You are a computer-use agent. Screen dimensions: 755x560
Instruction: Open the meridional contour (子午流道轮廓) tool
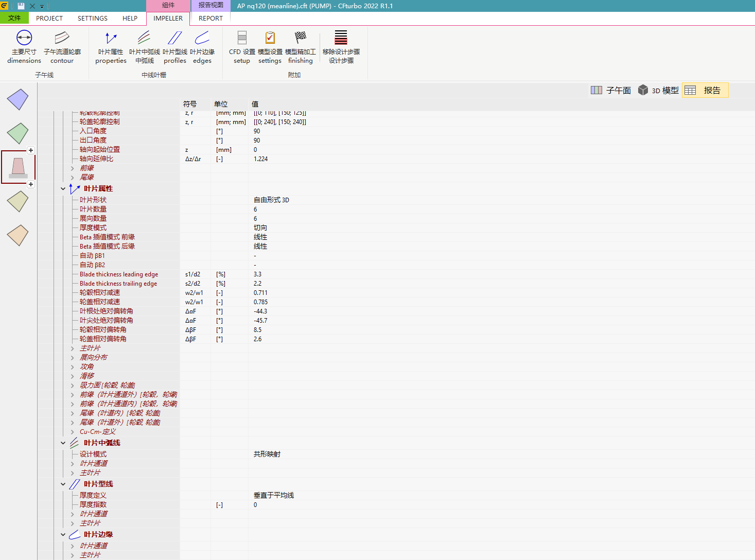62,46
